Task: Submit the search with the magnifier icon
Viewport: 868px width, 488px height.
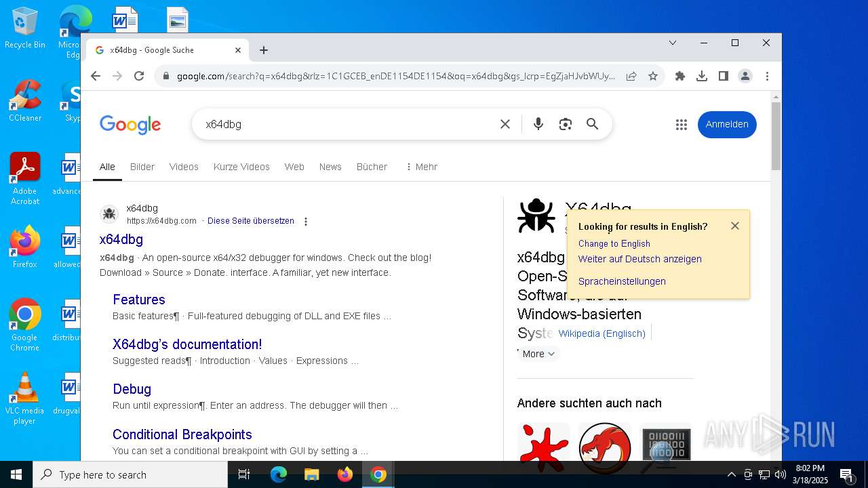Action: pos(593,124)
